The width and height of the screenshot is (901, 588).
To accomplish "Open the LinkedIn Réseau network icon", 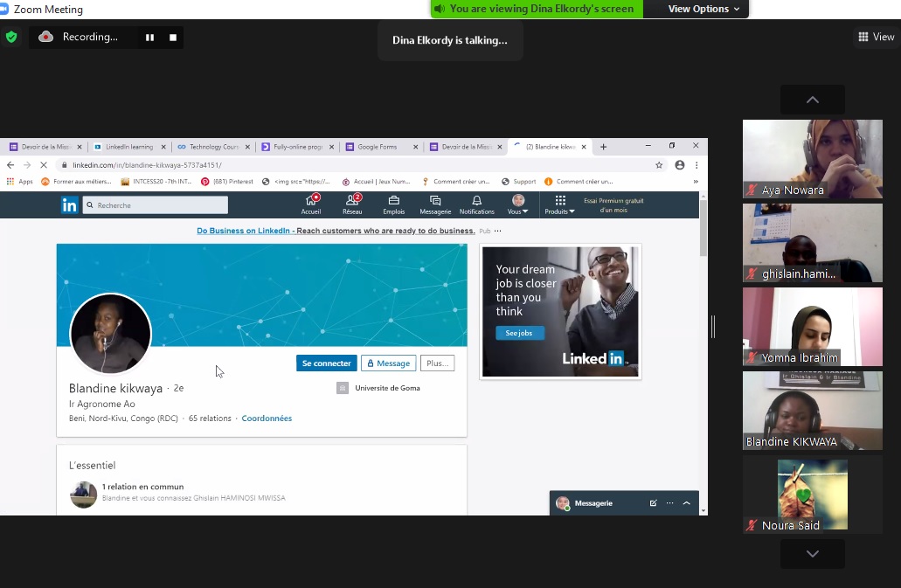I will [352, 202].
